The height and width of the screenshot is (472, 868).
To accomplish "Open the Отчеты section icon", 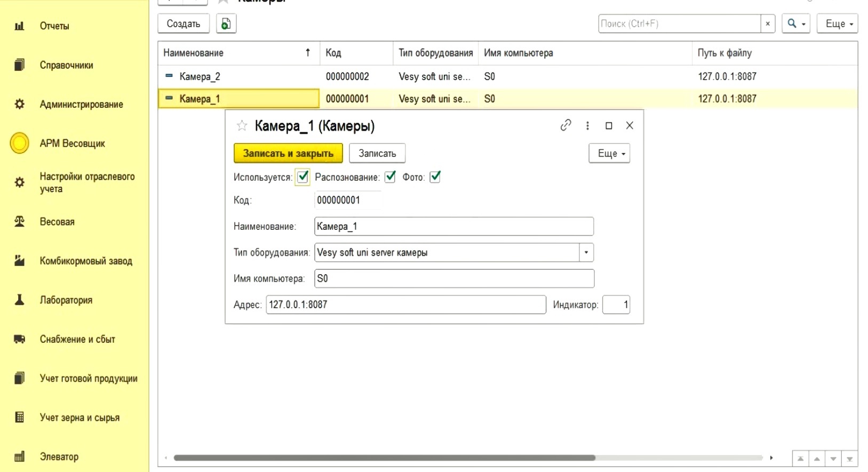I will [19, 26].
